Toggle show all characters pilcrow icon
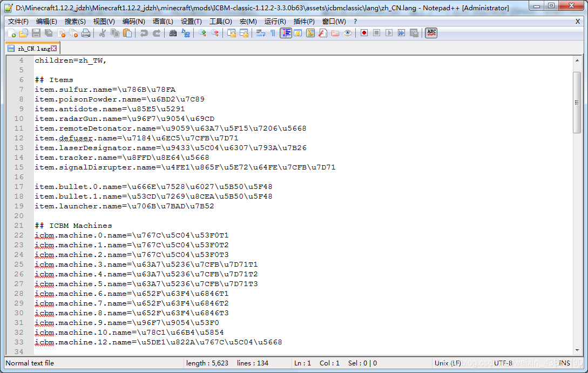 (x=273, y=33)
